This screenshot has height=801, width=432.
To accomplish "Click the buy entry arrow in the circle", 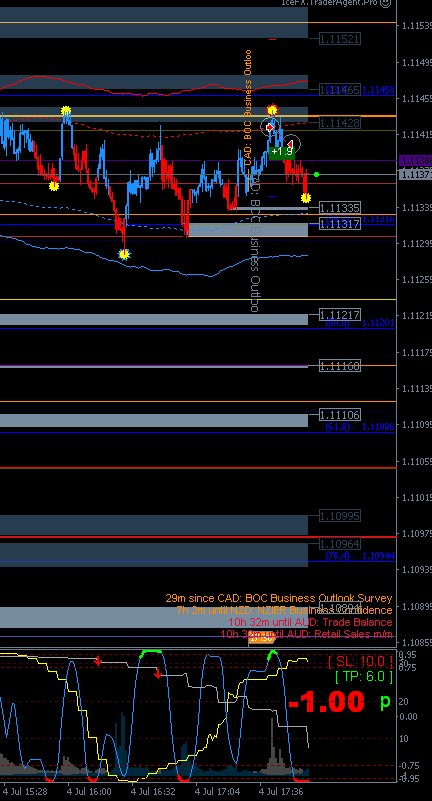I will point(271,127).
